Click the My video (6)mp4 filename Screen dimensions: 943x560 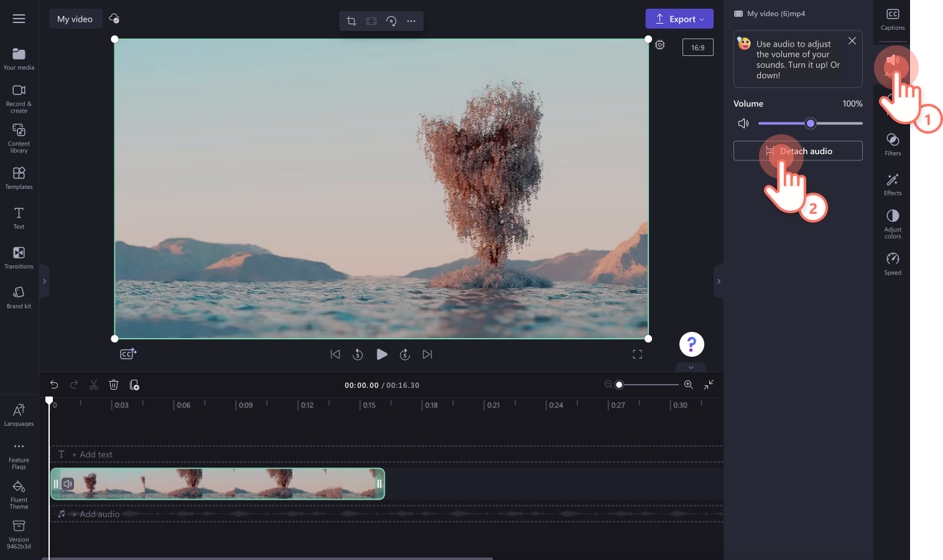click(x=776, y=14)
